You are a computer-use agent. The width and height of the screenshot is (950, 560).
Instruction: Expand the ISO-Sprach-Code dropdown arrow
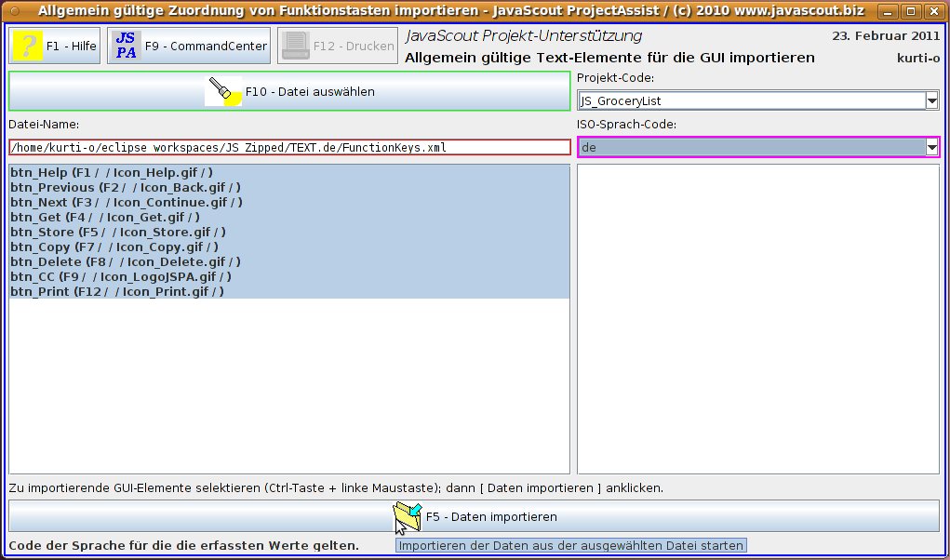click(x=931, y=147)
